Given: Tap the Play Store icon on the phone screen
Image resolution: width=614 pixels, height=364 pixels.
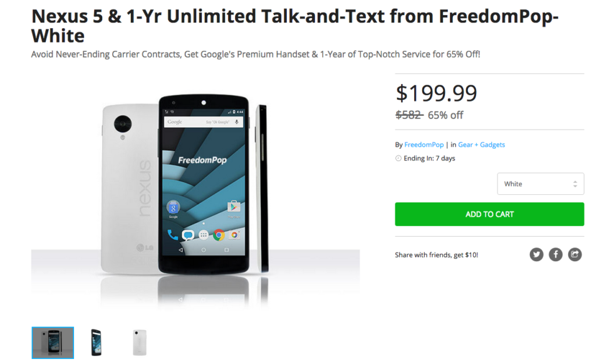Looking at the screenshot, I should [x=235, y=205].
